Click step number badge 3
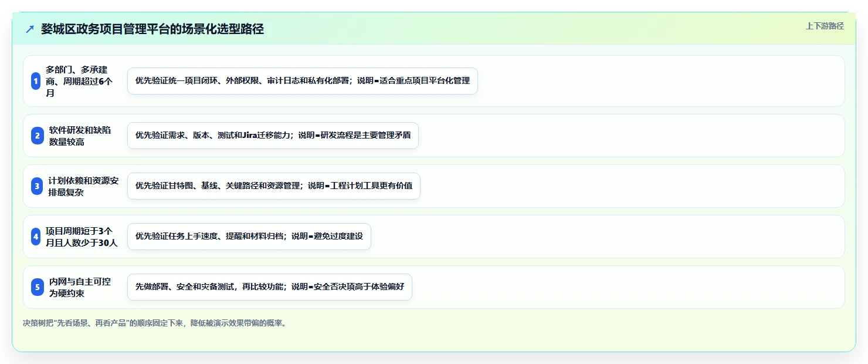The height and width of the screenshot is (364, 868). tap(37, 186)
